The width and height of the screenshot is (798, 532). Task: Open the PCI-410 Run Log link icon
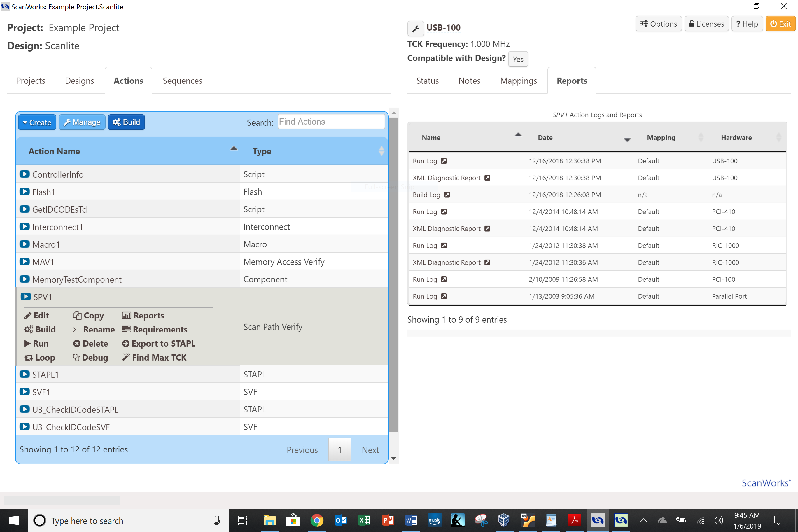point(444,212)
